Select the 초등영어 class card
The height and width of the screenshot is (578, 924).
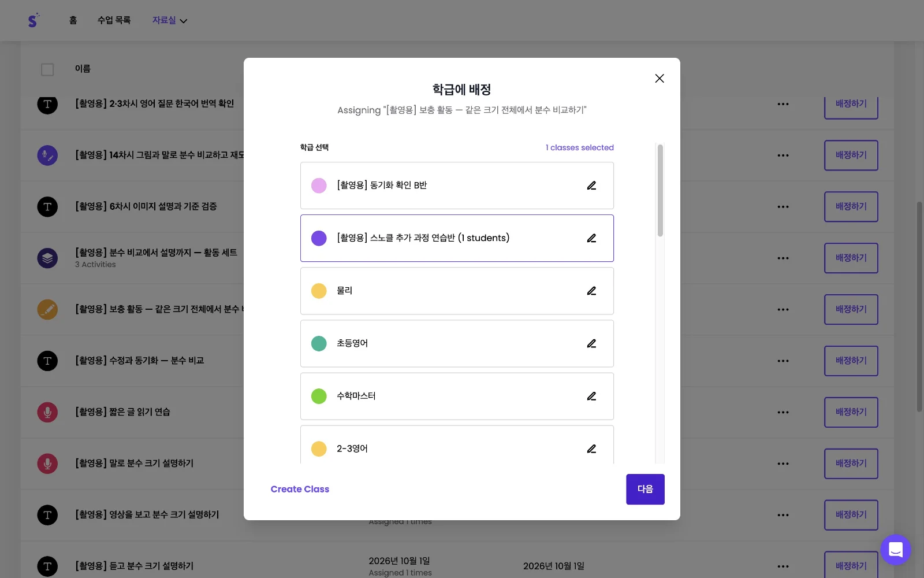point(457,343)
